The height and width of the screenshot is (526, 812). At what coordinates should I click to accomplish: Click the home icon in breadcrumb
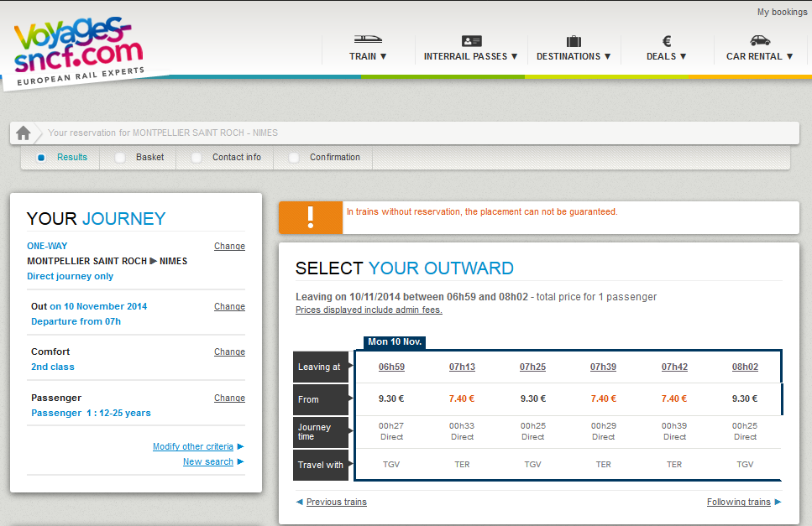[x=23, y=133]
